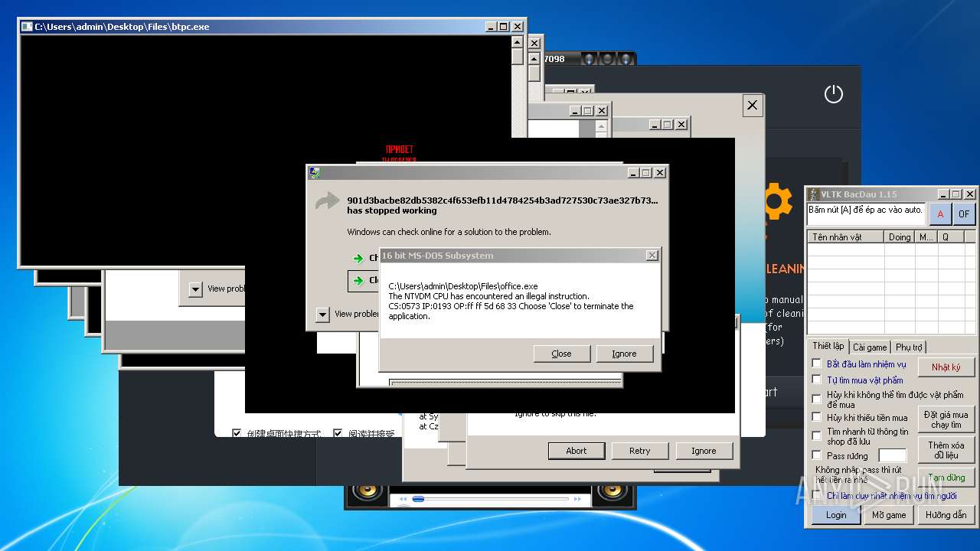Click the first round button after 7098
This screenshot has width=980, height=551.
[589, 59]
